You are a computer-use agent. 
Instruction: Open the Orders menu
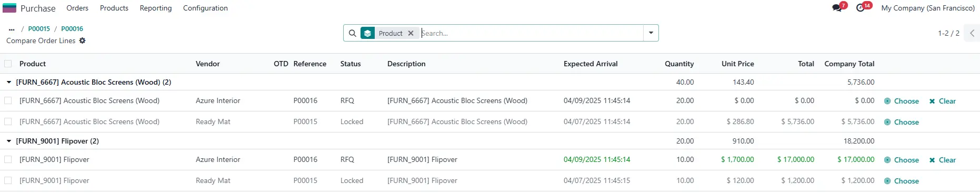(x=77, y=8)
